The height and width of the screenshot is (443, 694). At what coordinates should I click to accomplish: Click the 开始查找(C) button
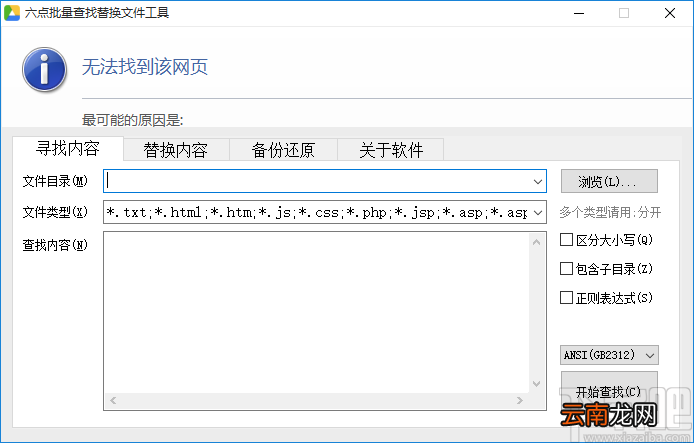point(609,391)
